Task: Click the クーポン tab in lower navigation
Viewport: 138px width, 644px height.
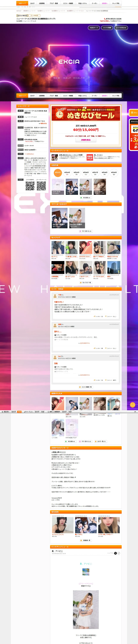Action: tap(94, 96)
